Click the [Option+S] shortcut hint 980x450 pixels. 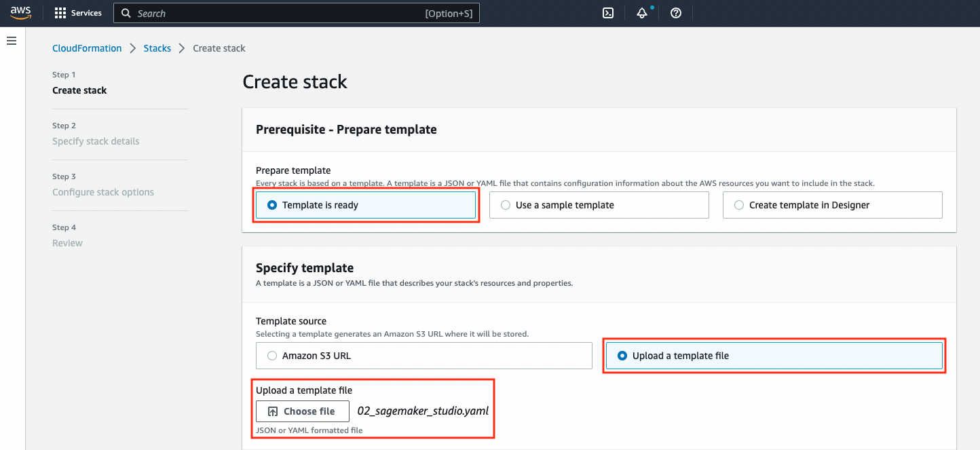click(x=449, y=14)
